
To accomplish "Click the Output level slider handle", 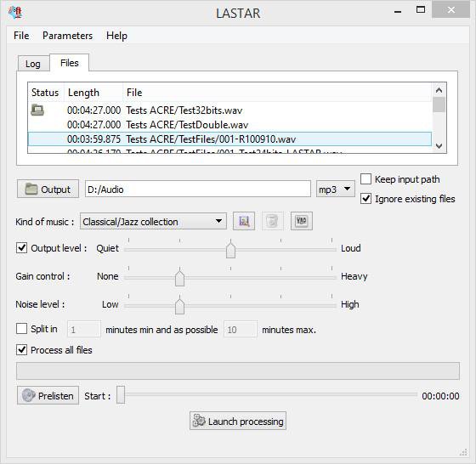I will [x=230, y=249].
